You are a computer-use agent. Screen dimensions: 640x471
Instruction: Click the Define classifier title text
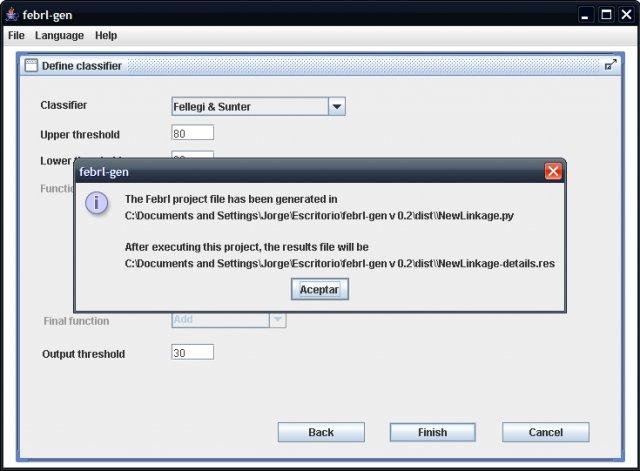(82, 66)
